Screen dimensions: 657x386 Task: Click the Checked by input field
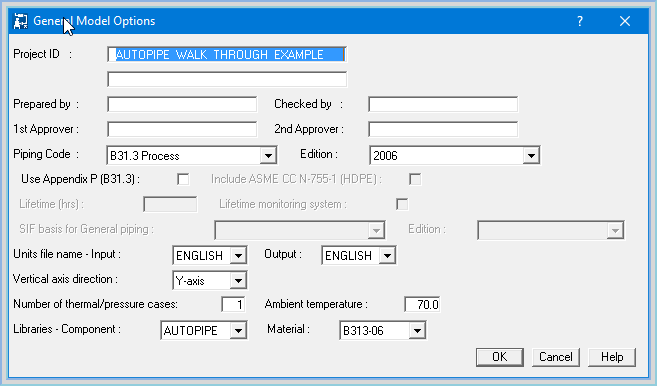click(x=443, y=104)
